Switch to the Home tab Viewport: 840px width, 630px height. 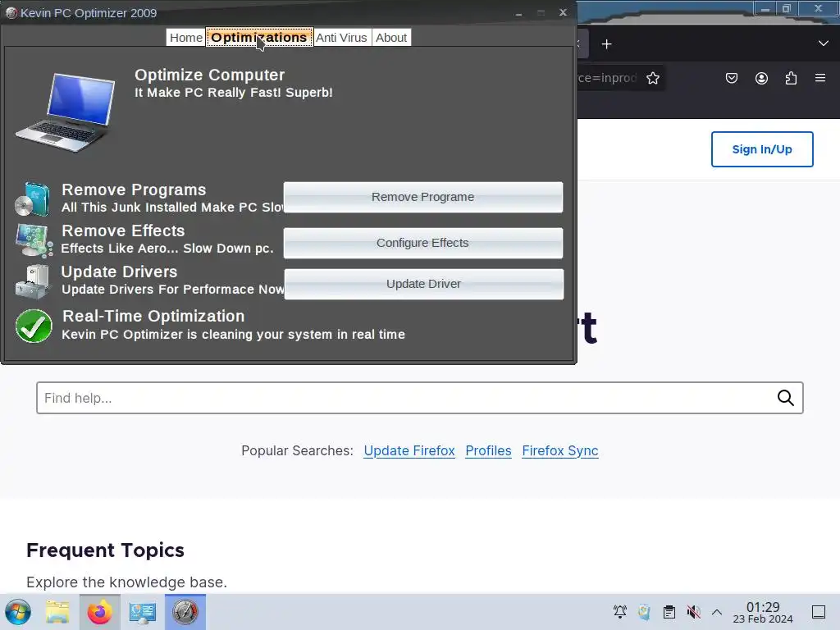coord(186,38)
